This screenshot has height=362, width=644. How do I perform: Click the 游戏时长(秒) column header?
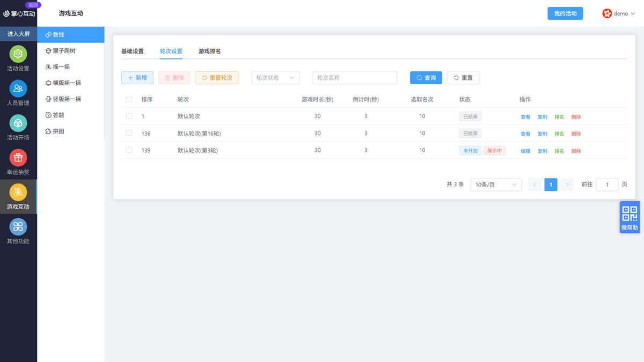pyautogui.click(x=317, y=99)
